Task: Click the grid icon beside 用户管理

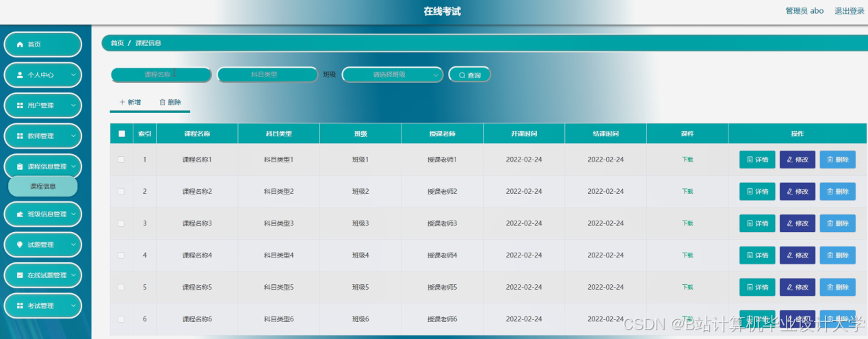Action: [20, 105]
